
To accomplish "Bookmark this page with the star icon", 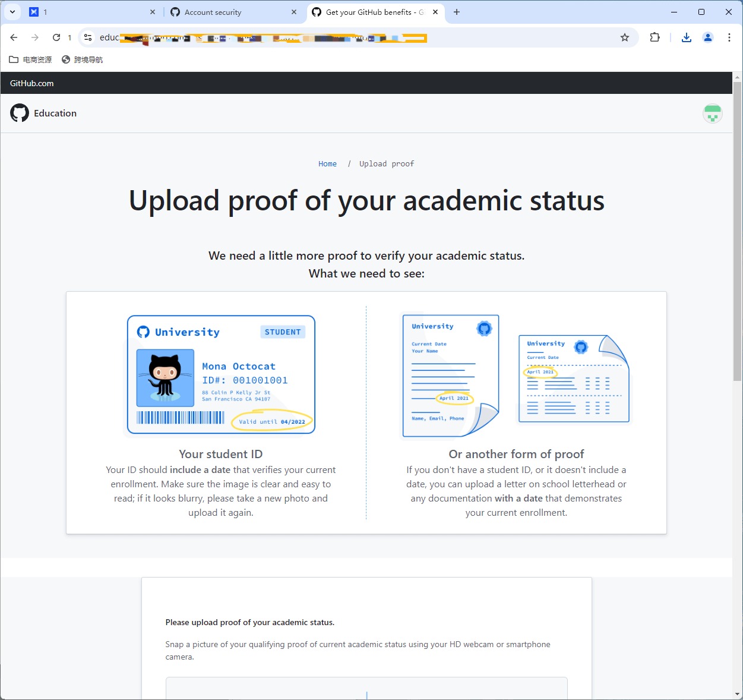I will pyautogui.click(x=624, y=37).
